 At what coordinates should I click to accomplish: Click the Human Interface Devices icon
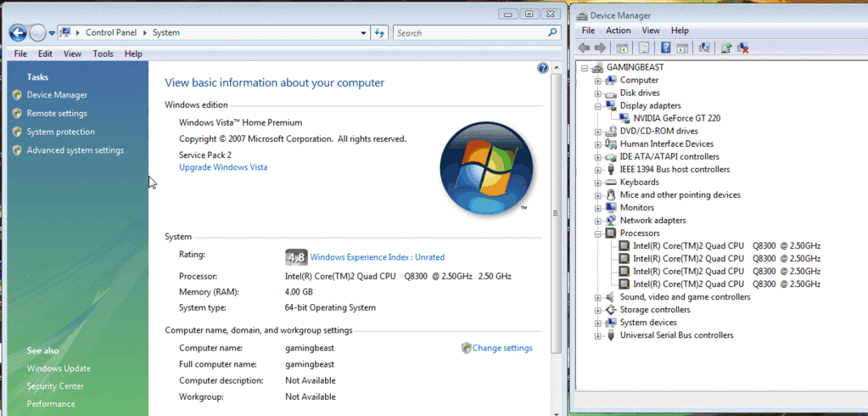[x=611, y=144]
